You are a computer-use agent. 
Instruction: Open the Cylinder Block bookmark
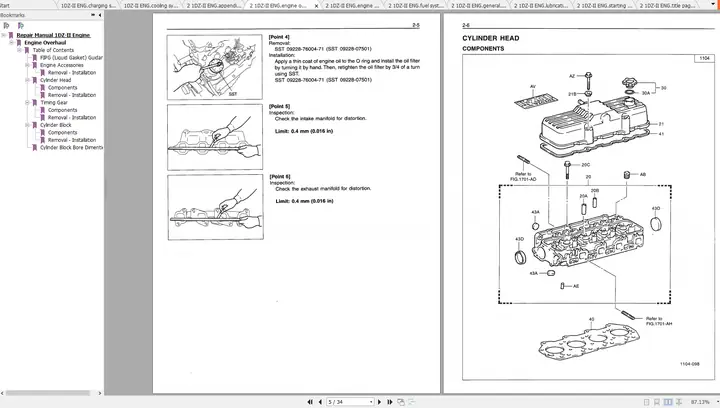coord(56,125)
